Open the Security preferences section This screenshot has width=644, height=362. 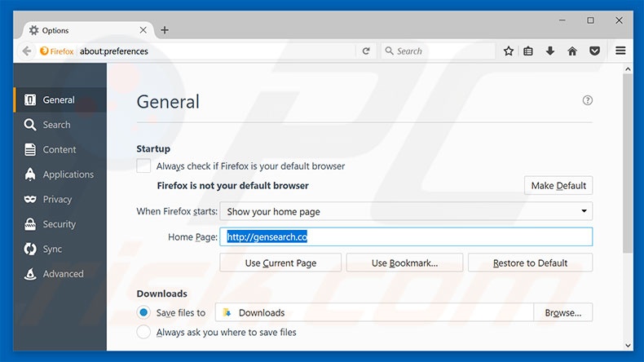click(x=60, y=224)
